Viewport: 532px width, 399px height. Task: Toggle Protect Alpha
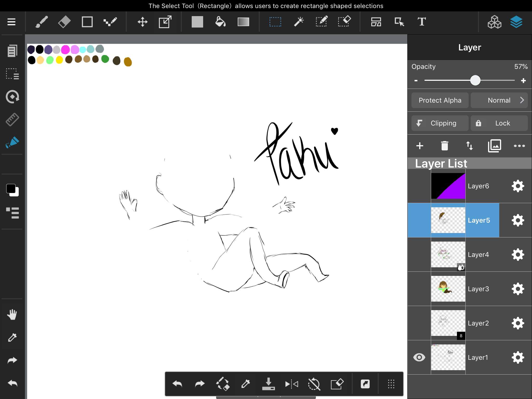click(440, 100)
